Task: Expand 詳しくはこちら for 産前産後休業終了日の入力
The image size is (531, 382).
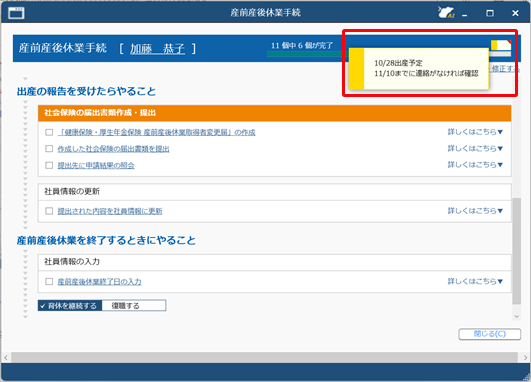Action: [x=475, y=281]
